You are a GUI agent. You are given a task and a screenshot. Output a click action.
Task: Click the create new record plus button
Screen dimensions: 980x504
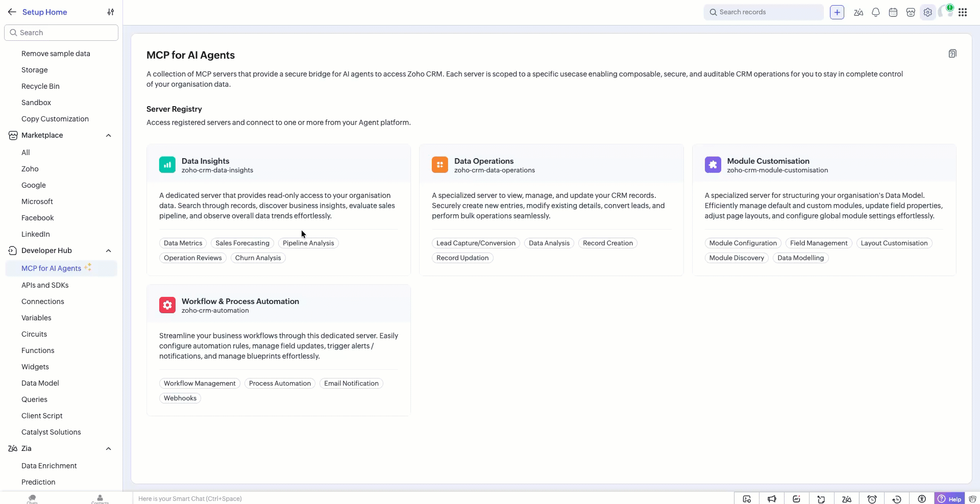point(837,12)
